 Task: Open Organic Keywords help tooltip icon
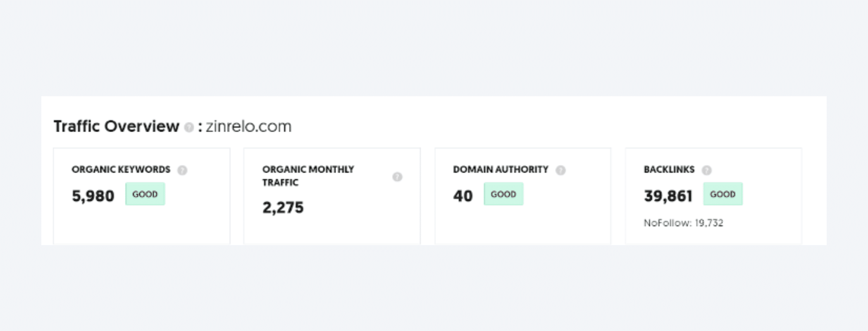coord(182,170)
